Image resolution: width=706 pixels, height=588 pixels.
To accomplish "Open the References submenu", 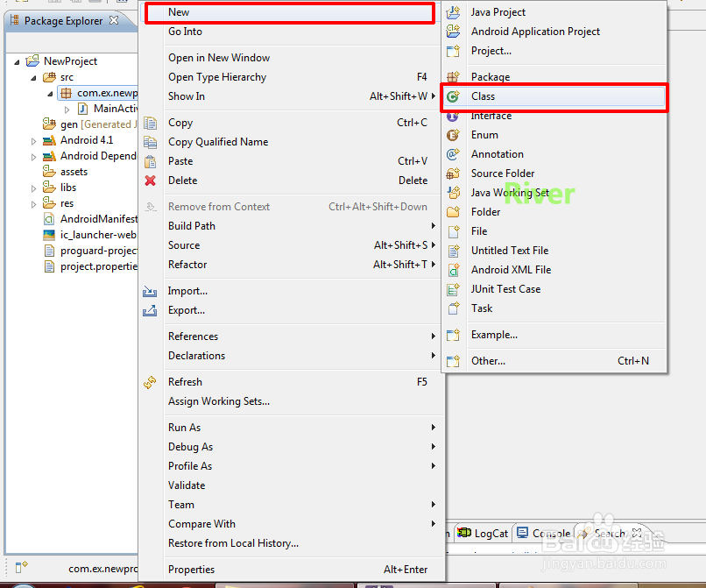I will pos(293,337).
